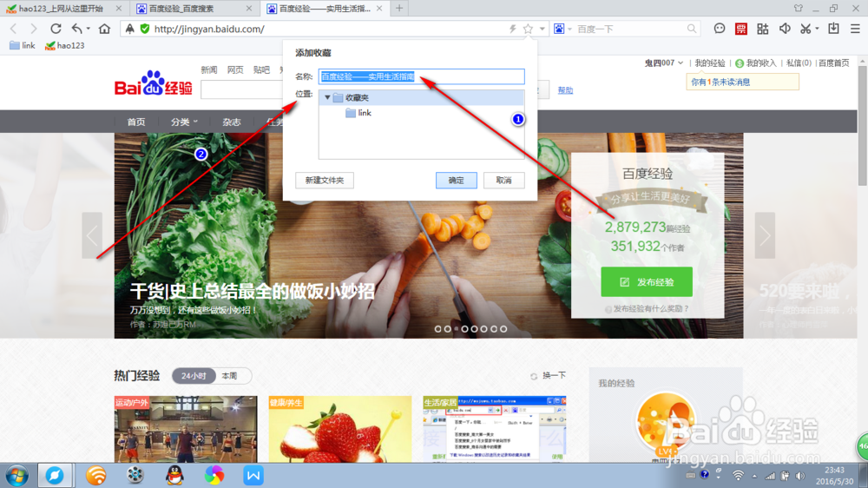Switch to 百度经验_百度搜索 tab
Viewport: 868px width, 488px height.
tap(194, 9)
